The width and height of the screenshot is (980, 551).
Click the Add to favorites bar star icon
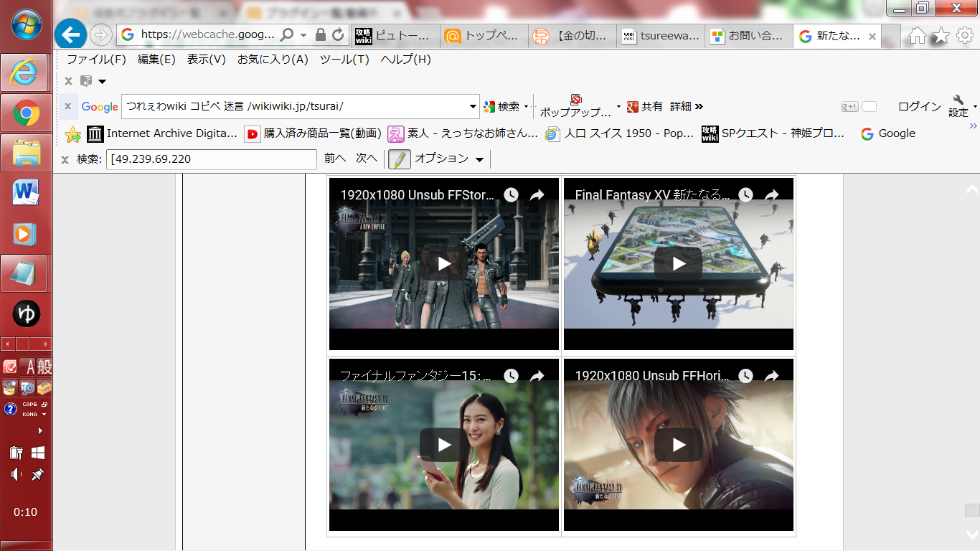pos(72,134)
